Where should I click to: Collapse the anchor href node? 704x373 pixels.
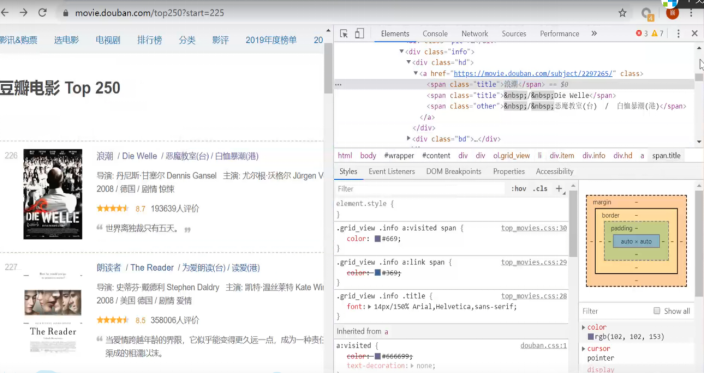pyautogui.click(x=416, y=73)
